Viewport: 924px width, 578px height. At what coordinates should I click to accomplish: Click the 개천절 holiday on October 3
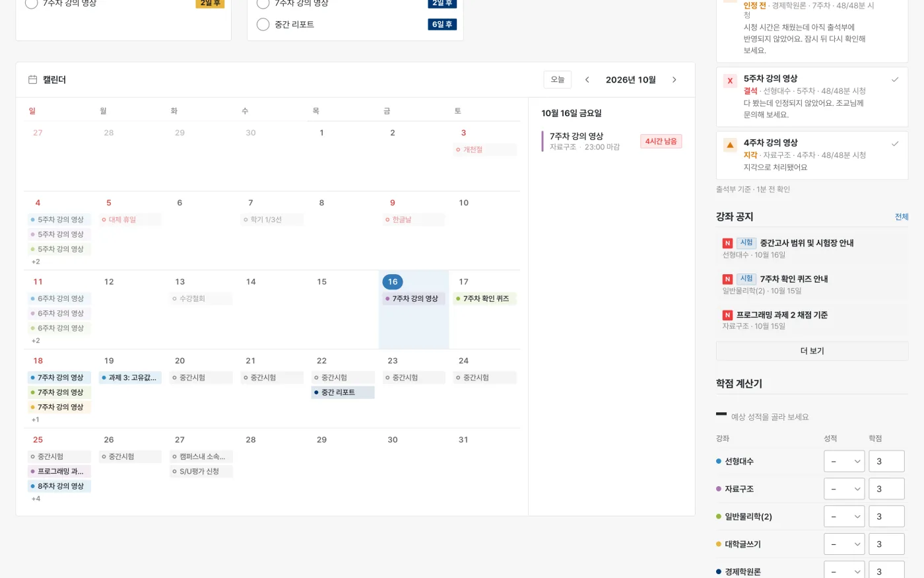(485, 150)
